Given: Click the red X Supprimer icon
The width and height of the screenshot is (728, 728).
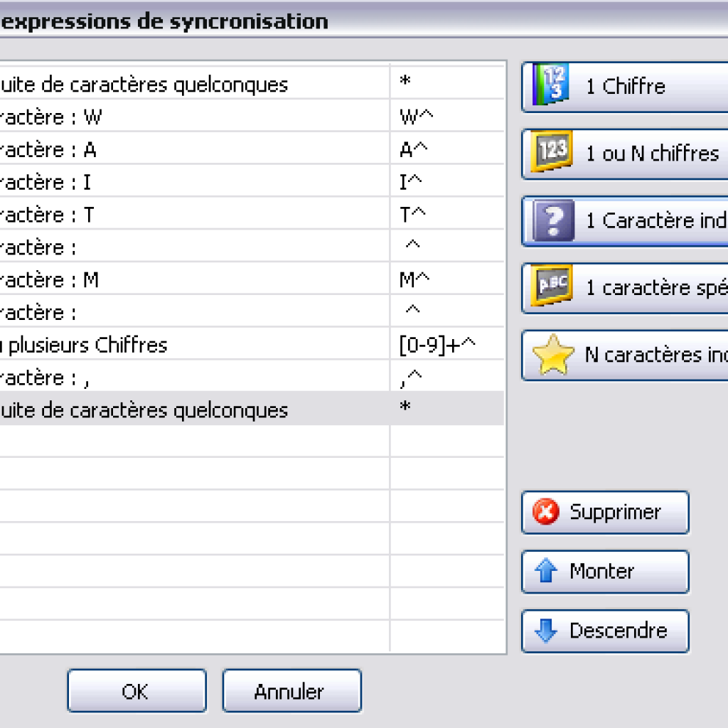Looking at the screenshot, I should pos(544,512).
